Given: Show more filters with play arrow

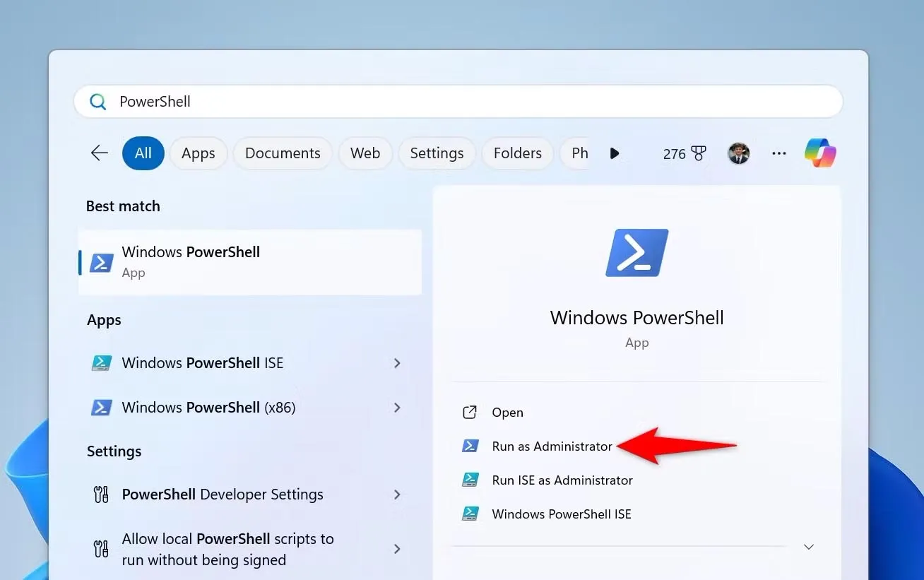Looking at the screenshot, I should coord(614,153).
